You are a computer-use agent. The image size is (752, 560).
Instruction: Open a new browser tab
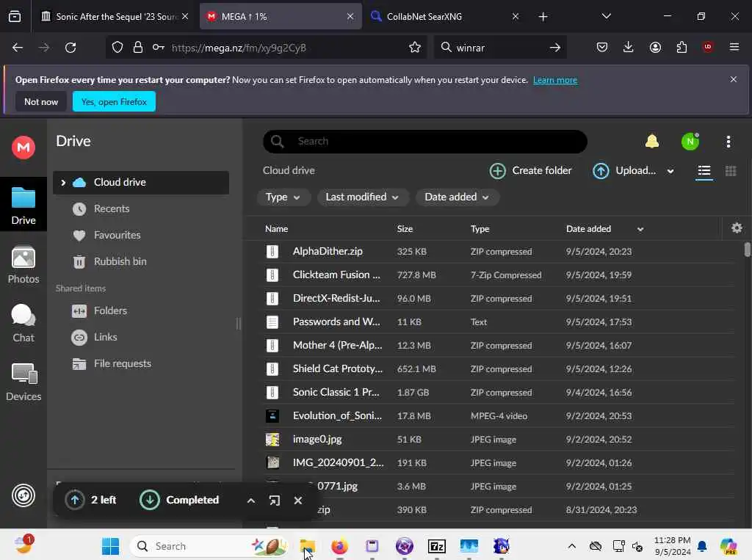click(543, 17)
